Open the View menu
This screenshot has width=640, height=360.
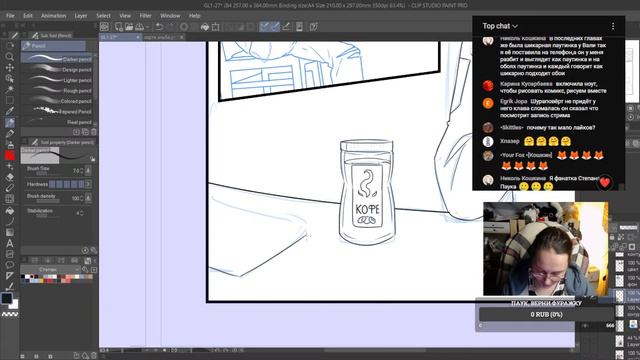pyautogui.click(x=125, y=16)
